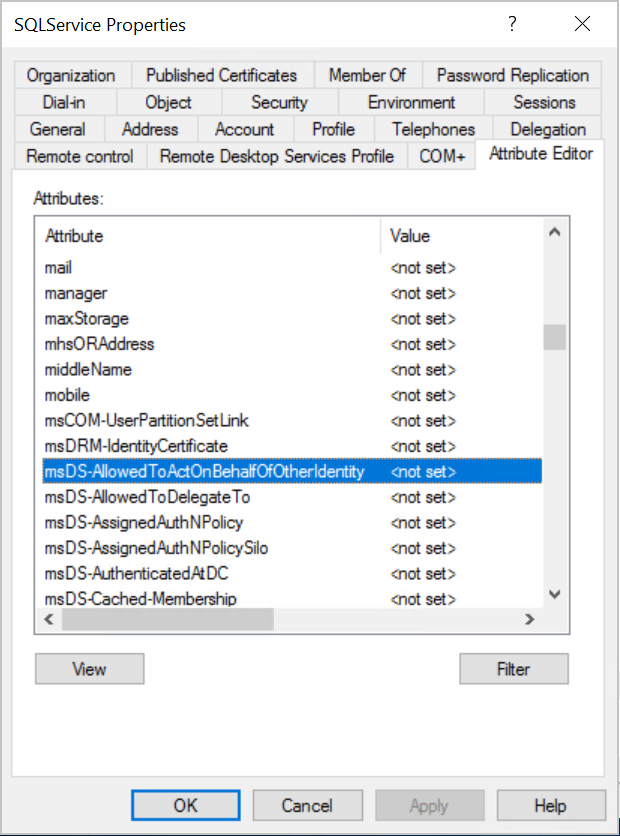Select the msDS-AllowedToDelegateTo attribute row
This screenshot has height=836, width=620.
click(200, 497)
